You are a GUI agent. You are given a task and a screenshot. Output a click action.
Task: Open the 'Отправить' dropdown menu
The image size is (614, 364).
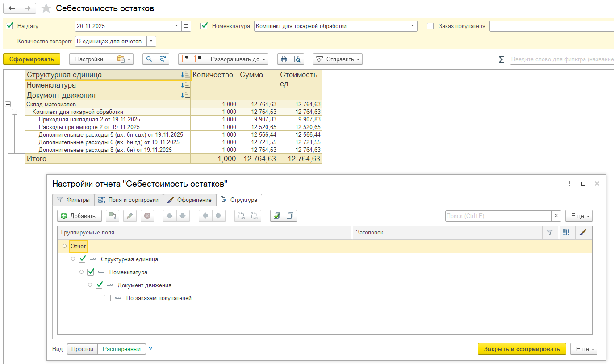(338, 59)
